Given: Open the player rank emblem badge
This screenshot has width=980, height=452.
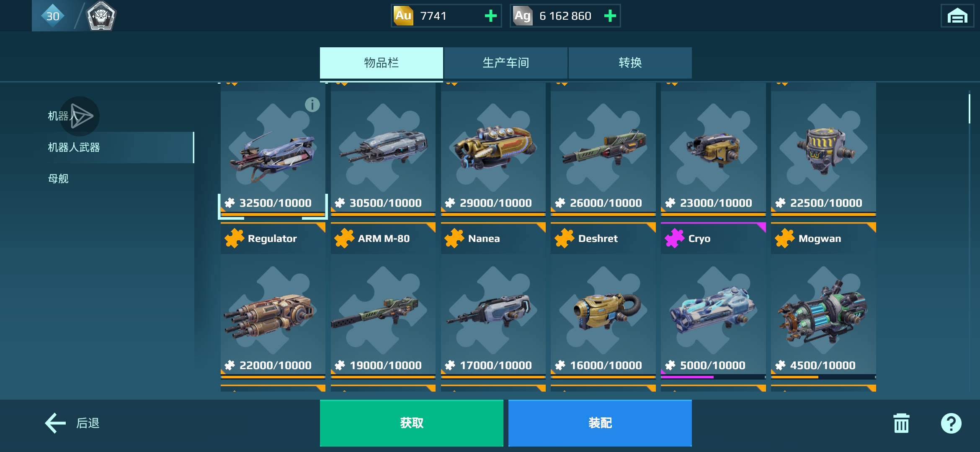Looking at the screenshot, I should pyautogui.click(x=101, y=16).
